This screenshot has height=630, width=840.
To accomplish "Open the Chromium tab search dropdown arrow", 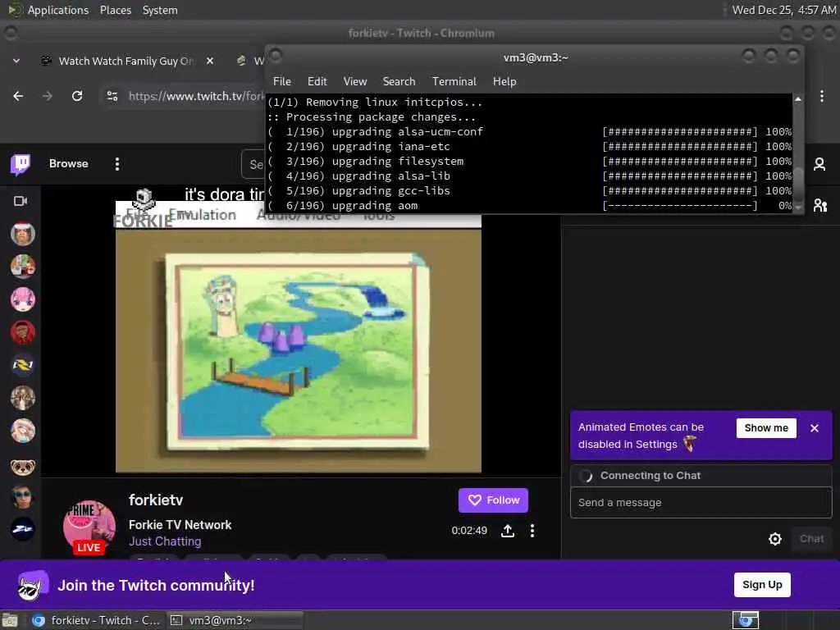I will click(x=16, y=61).
